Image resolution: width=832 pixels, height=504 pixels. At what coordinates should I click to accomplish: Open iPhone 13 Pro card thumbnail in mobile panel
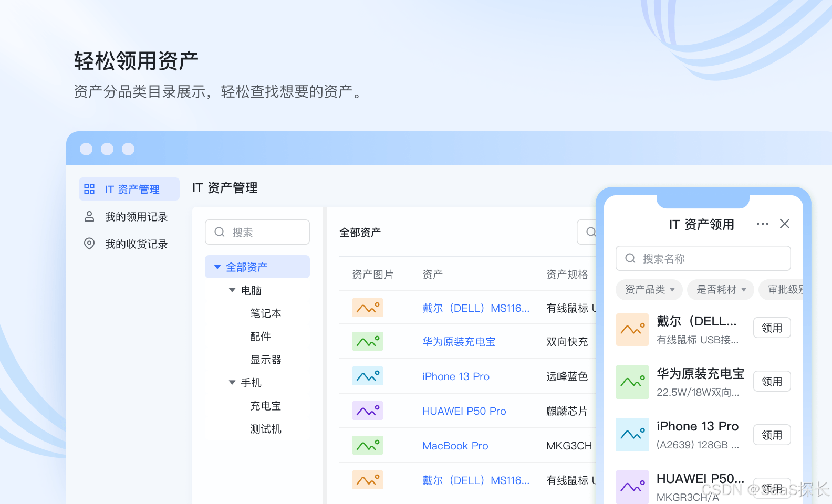[632, 435]
